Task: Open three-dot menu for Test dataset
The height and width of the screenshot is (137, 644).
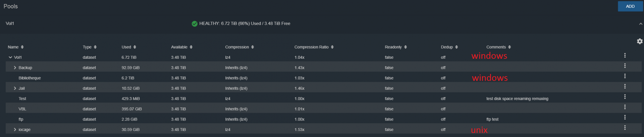Action: point(625,97)
